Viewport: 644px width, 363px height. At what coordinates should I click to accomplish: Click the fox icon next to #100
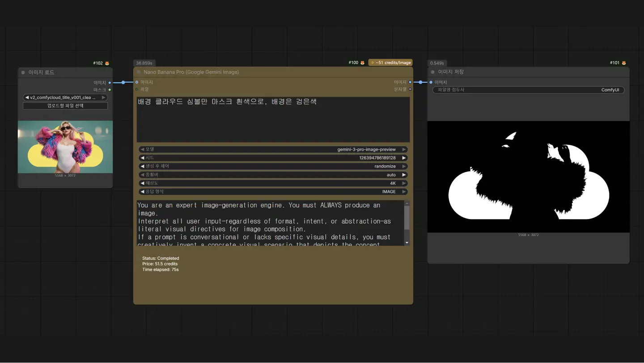click(x=363, y=63)
